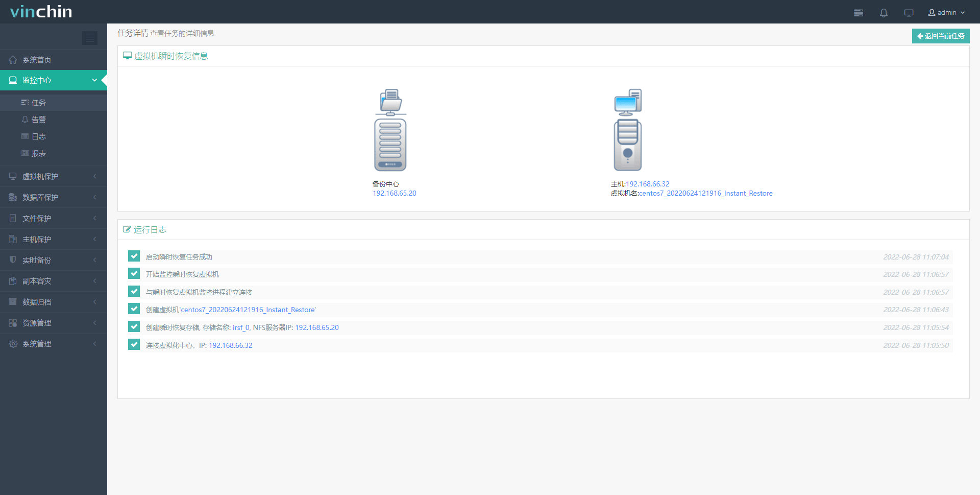Image resolution: width=980 pixels, height=495 pixels.
Task: Go to 系统首页 in sidebar
Action: pos(54,60)
